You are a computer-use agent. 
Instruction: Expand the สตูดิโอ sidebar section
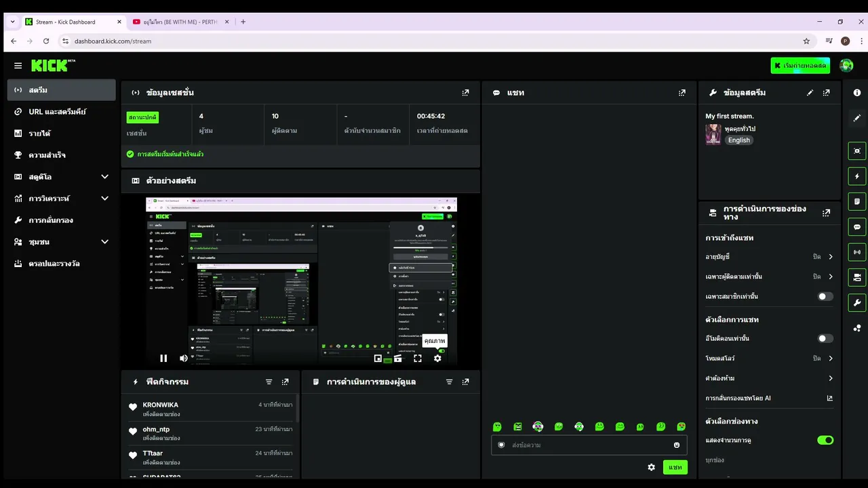(x=104, y=177)
